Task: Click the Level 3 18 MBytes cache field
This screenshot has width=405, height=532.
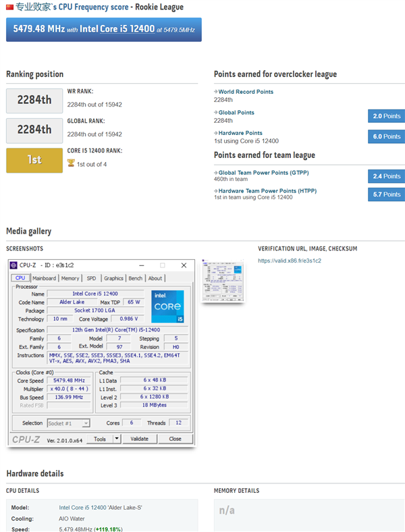Action: [154, 405]
